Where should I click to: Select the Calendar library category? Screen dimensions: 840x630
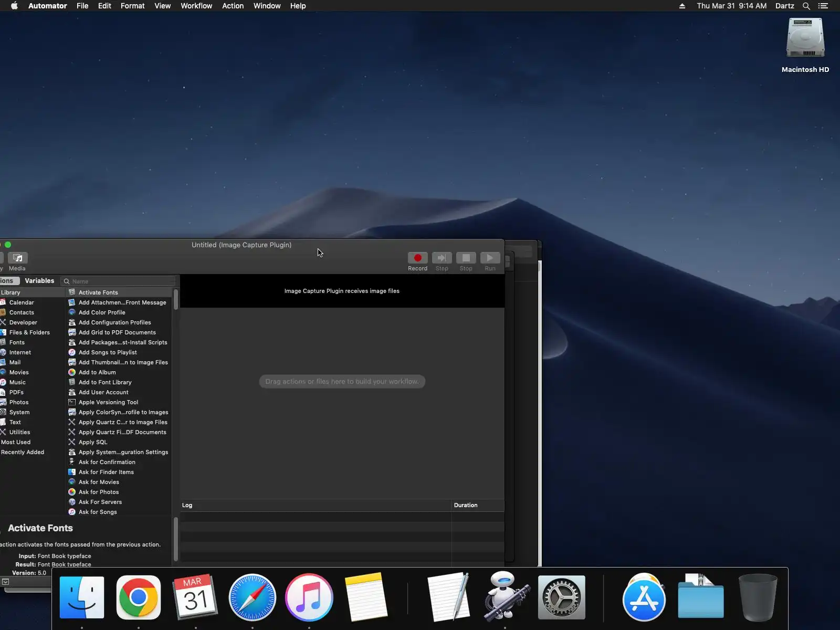click(x=33, y=302)
